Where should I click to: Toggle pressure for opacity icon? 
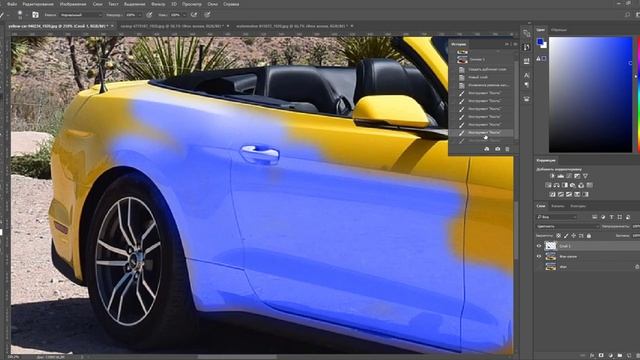pos(149,15)
